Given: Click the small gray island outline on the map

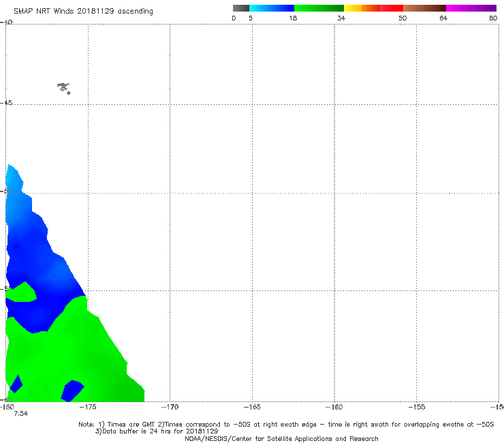Looking at the screenshot, I should coord(63,88).
